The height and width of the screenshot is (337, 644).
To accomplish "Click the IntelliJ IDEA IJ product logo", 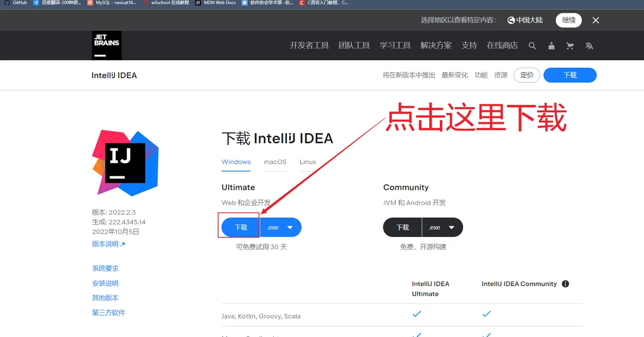I will coord(126,162).
